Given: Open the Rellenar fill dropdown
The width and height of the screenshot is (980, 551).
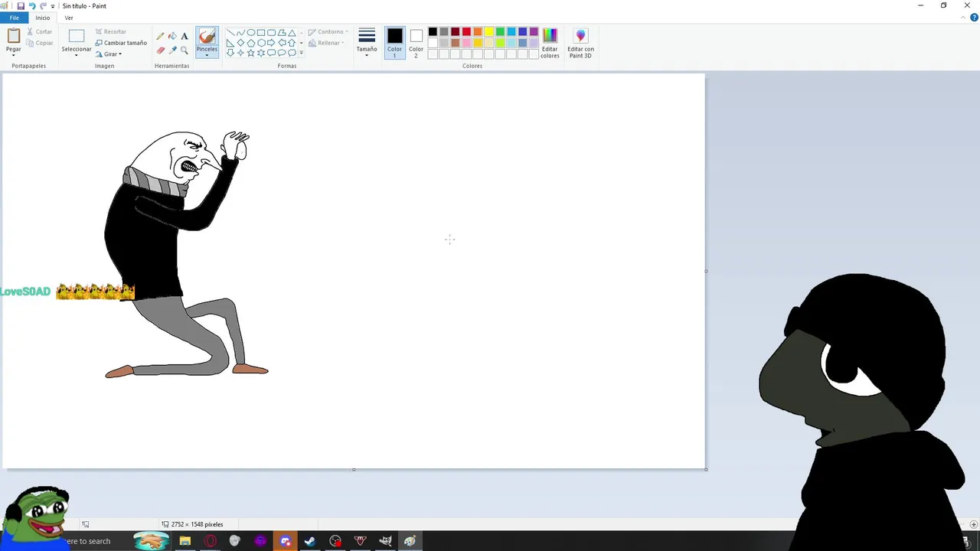Looking at the screenshot, I should click(326, 43).
